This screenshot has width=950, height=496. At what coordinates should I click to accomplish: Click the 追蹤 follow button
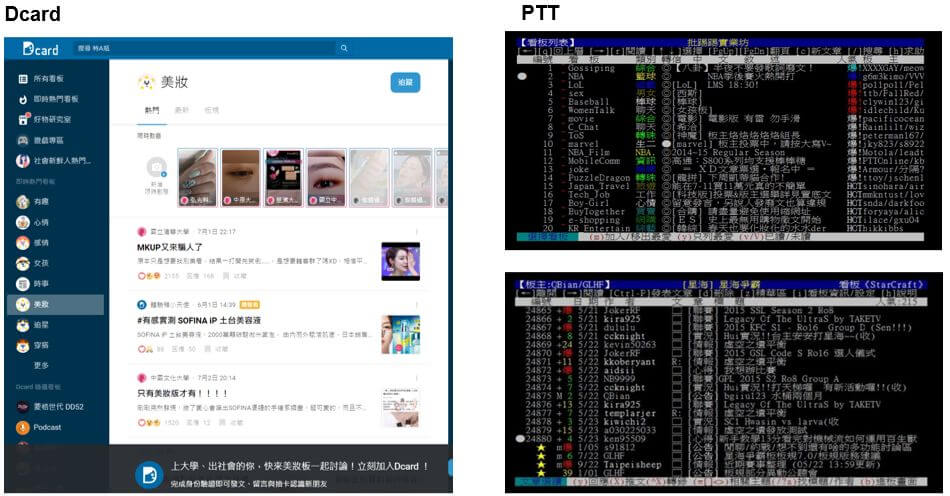point(405,82)
